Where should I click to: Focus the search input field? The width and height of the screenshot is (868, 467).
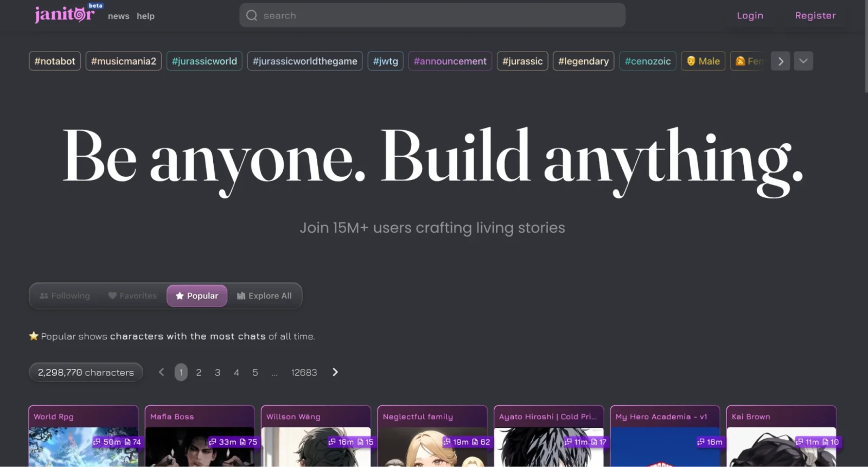(432, 15)
